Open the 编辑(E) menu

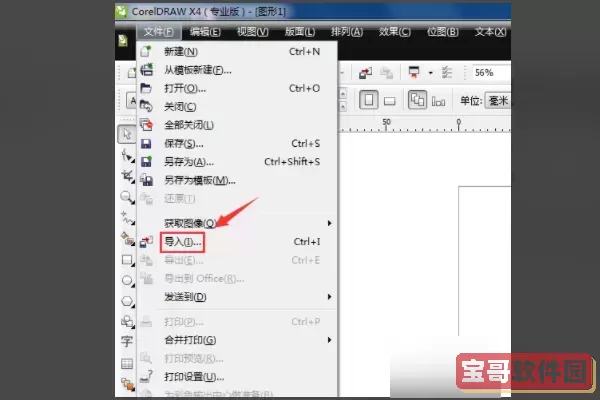click(x=205, y=32)
